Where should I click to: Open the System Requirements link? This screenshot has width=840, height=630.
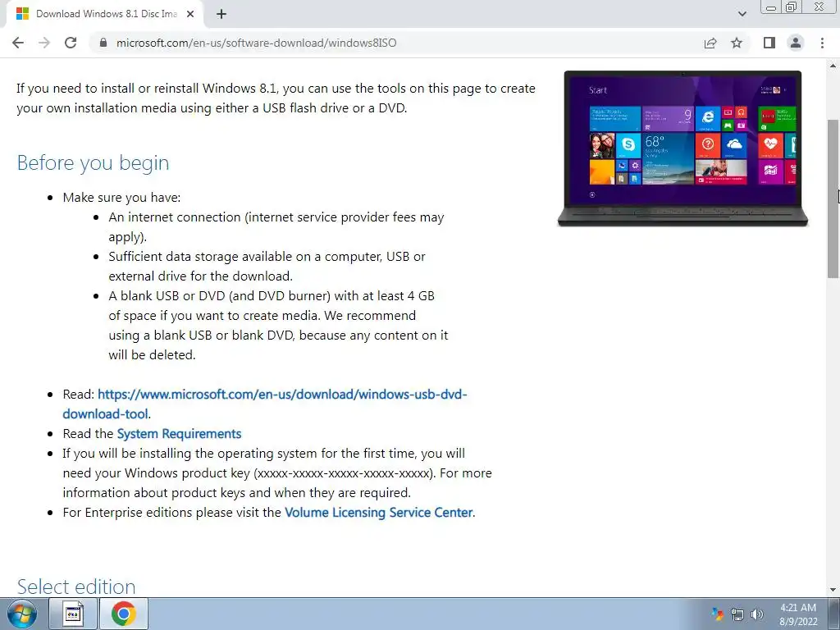point(179,433)
